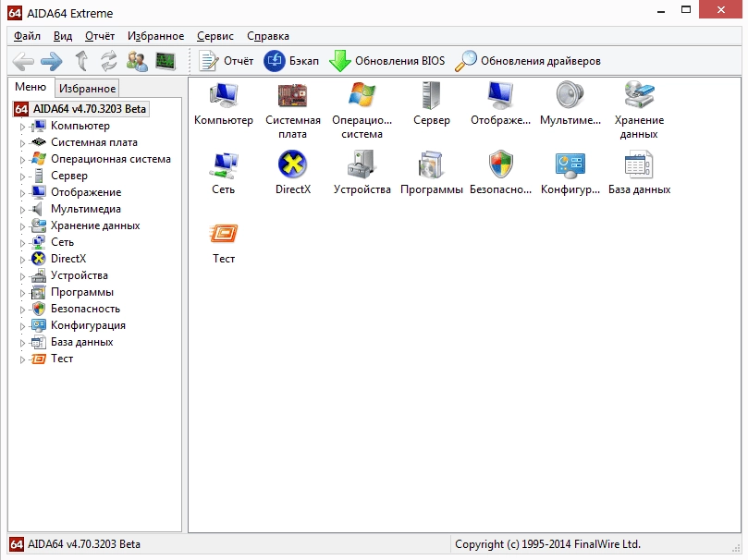This screenshot has height=560, width=748.
Task: Select Компьютер in the tree
Action: click(80, 126)
